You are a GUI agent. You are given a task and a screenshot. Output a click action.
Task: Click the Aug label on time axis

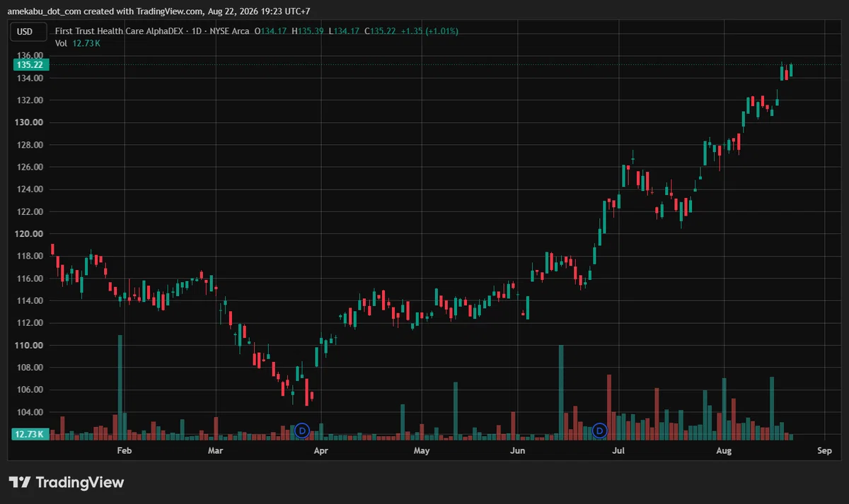[723, 450]
